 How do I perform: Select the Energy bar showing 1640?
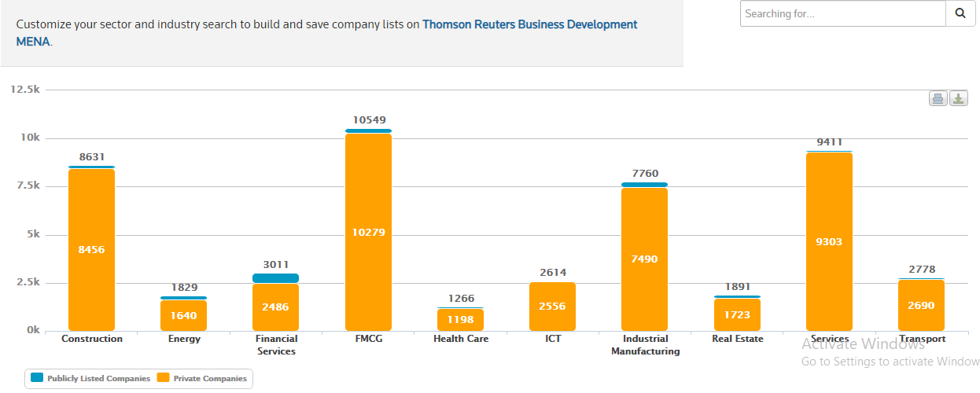(x=183, y=315)
